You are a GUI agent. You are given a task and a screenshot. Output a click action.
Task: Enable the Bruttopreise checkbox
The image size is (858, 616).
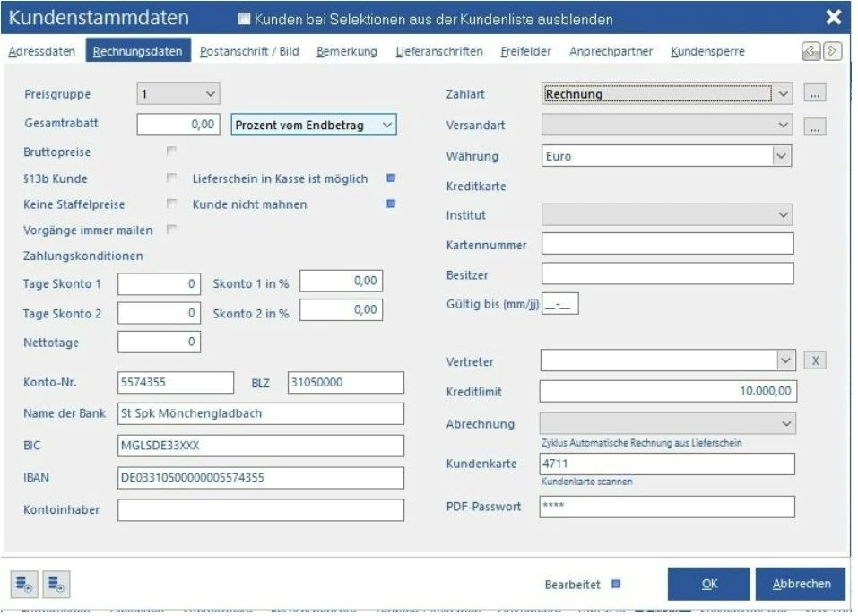(171, 151)
